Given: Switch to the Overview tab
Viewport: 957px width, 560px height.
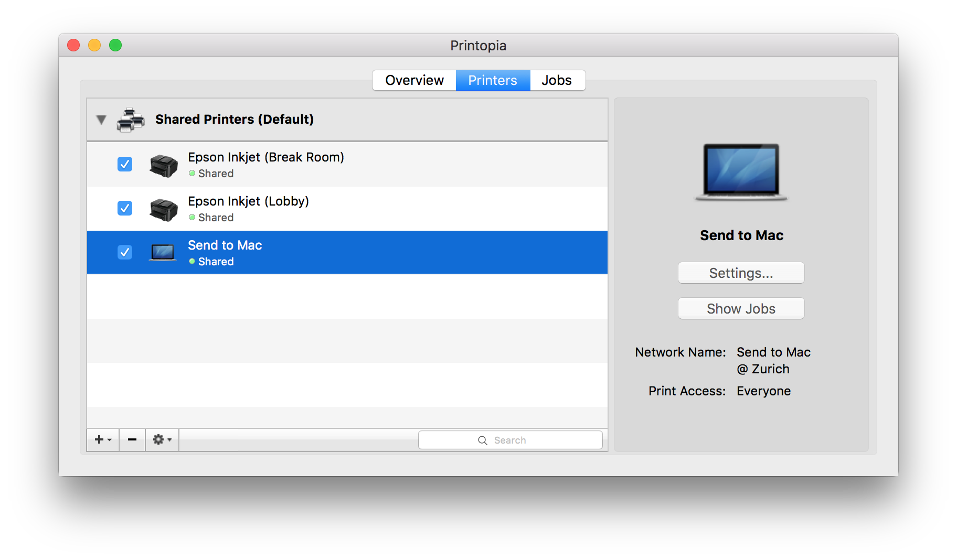Looking at the screenshot, I should [x=414, y=80].
